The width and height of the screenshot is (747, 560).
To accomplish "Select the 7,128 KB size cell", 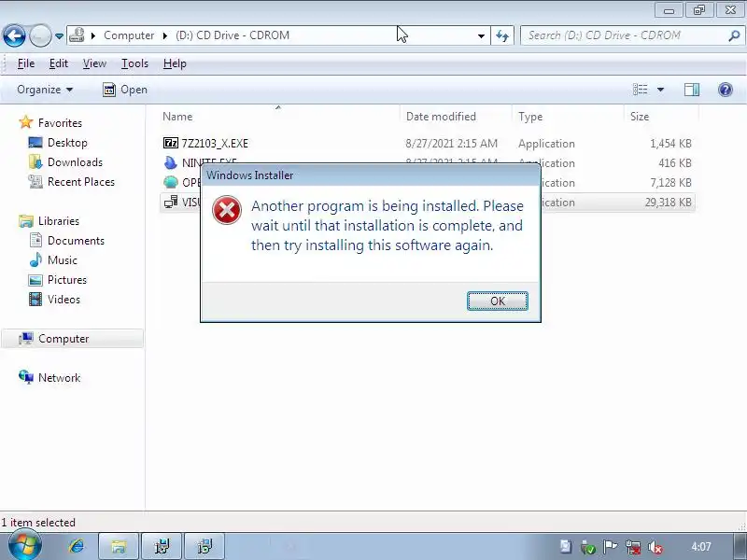I will coord(670,182).
